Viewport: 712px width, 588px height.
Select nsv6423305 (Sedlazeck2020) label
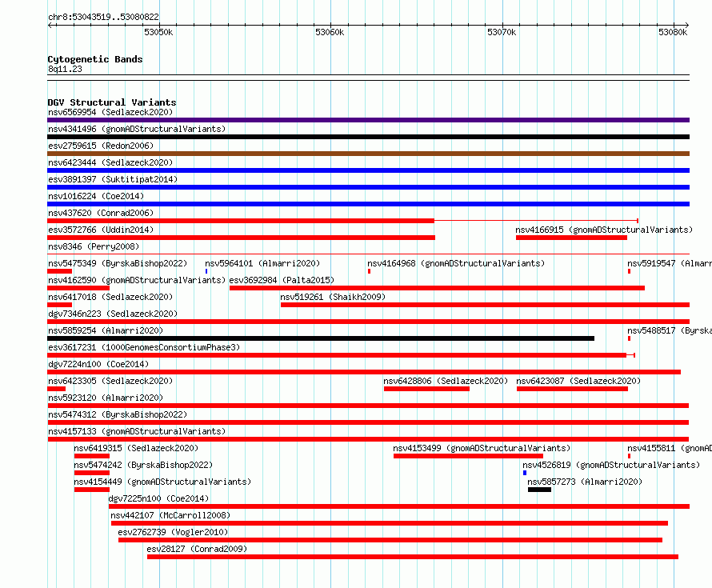click(x=110, y=381)
